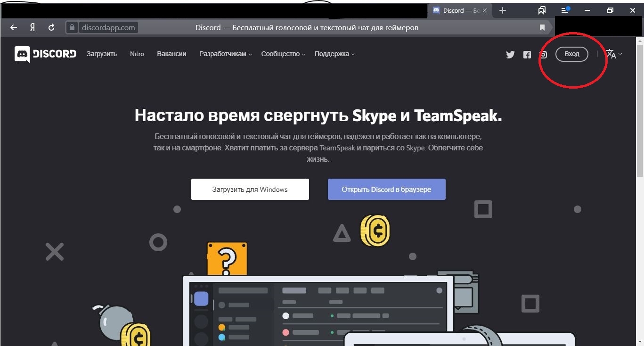The height and width of the screenshot is (346, 644).
Task: Select the Discord browser tab
Action: (459, 10)
